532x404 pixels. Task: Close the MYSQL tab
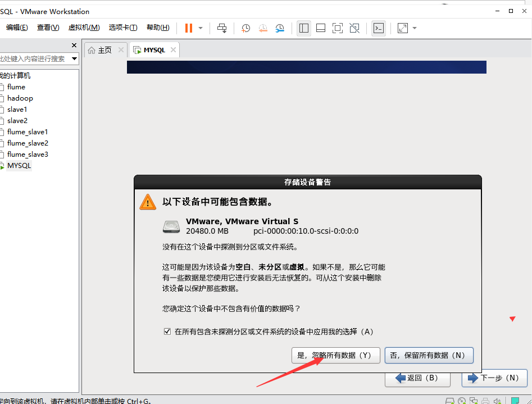point(173,50)
